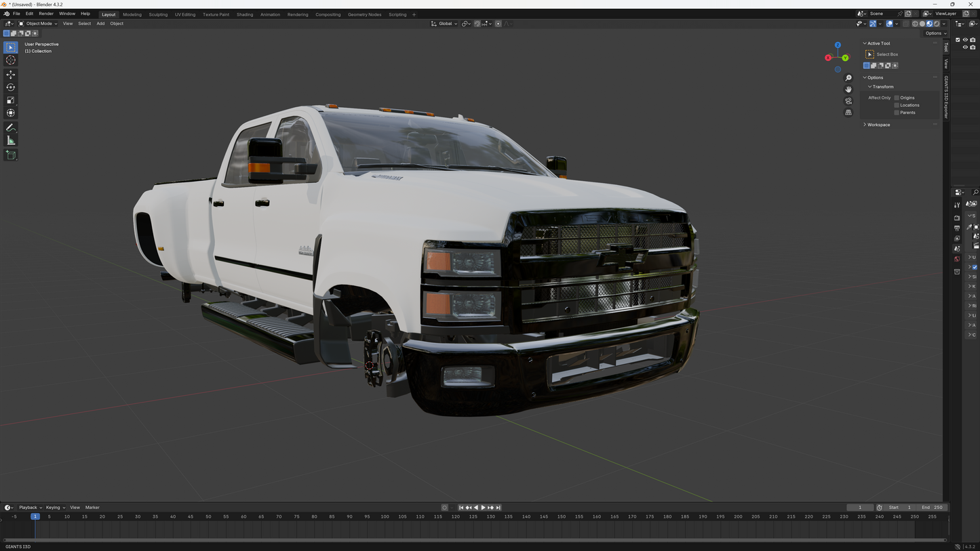Image resolution: width=980 pixels, height=551 pixels.
Task: Click the End frame 250 field
Action: pyautogui.click(x=930, y=508)
